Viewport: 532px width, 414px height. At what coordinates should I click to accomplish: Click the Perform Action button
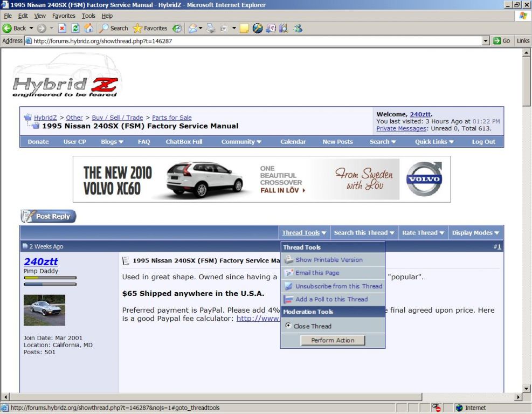(333, 341)
